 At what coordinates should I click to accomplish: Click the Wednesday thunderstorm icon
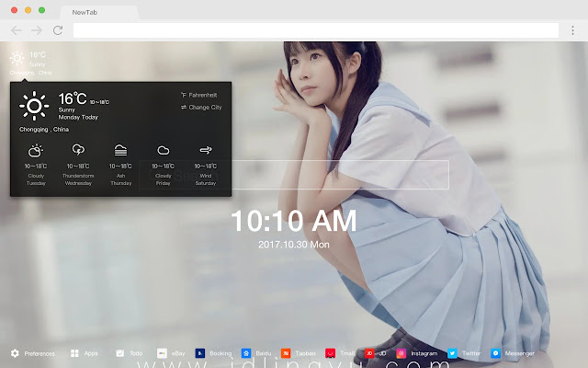[78, 150]
